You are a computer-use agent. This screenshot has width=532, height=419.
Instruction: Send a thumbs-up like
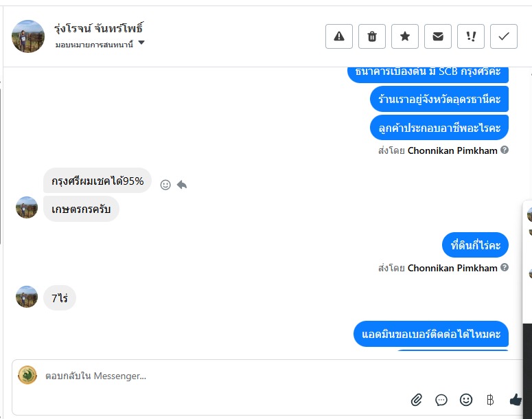coord(516,399)
